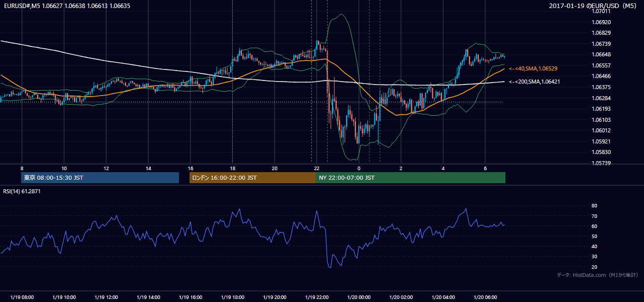Select the ロンドン 16:00-22:00 JST session bar
Screen dimensions: 644x302
click(x=252, y=178)
